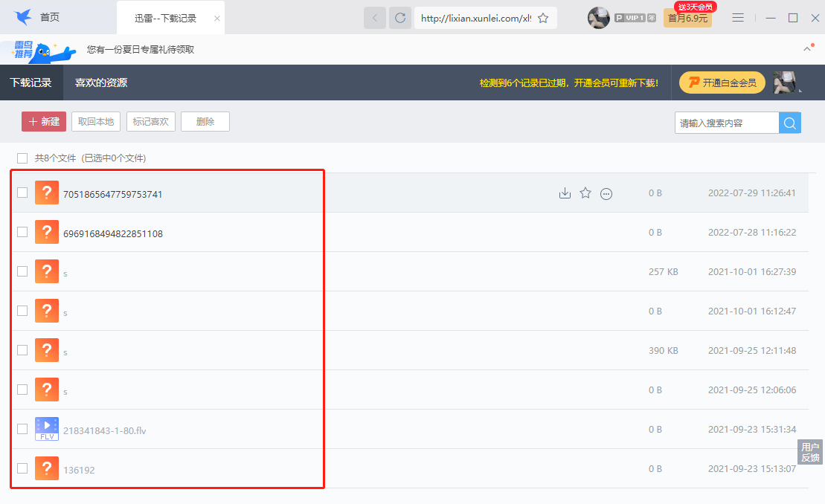Click the blue search magnifier button
Image resolution: width=825 pixels, height=504 pixels.
790,123
